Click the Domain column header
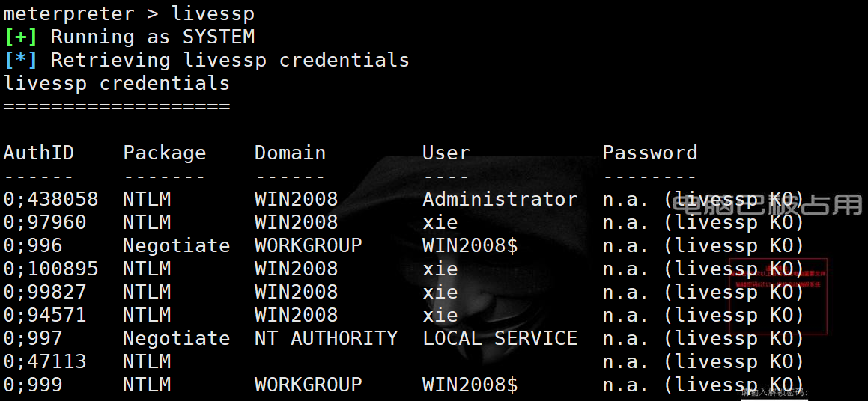 click(x=290, y=153)
